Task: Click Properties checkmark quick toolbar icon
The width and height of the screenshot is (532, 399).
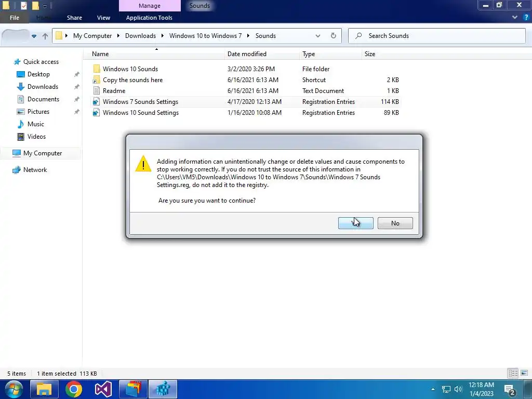Action: pos(23,6)
